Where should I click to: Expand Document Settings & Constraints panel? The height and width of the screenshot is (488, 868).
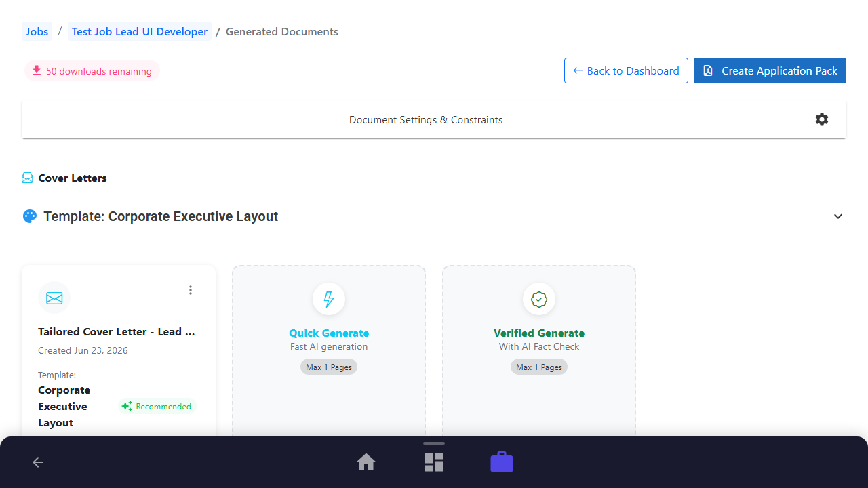point(434,119)
